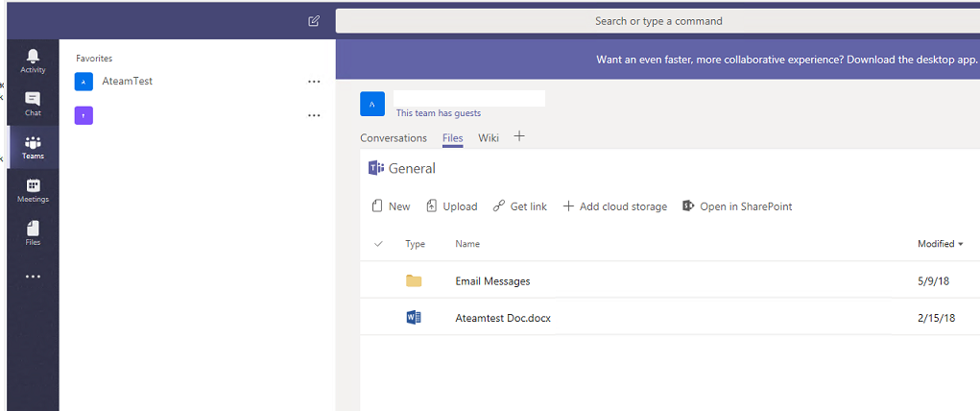
Task: Switch to the Conversations tab
Action: click(x=393, y=138)
